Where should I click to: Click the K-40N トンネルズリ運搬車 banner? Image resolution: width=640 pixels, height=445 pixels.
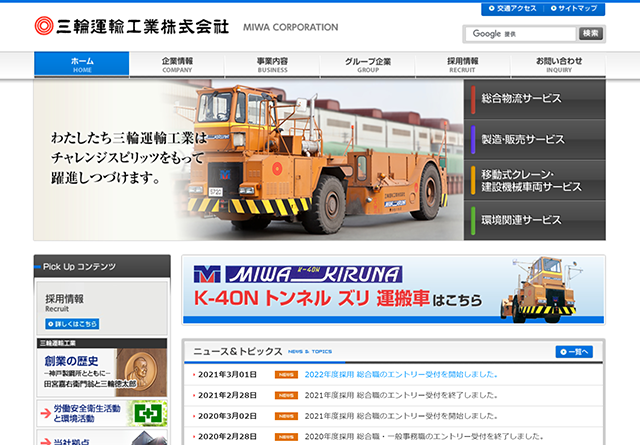pyautogui.click(x=393, y=290)
